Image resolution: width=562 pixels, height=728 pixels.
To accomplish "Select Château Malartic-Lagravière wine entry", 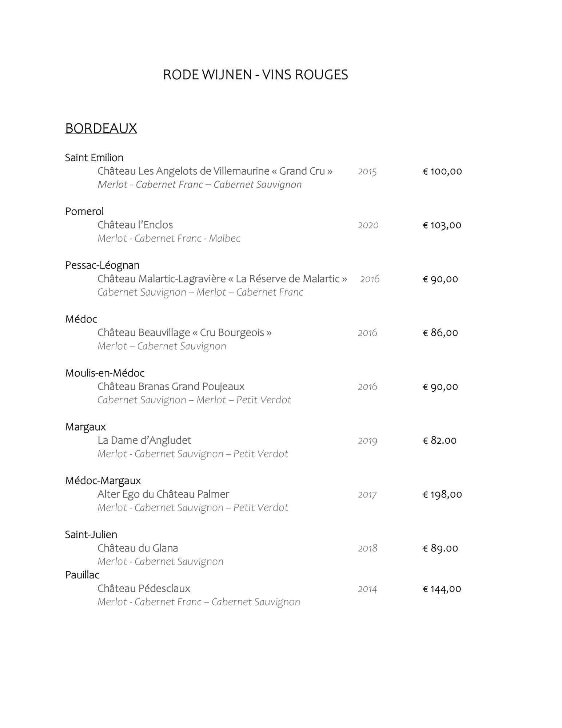I will [x=222, y=279].
